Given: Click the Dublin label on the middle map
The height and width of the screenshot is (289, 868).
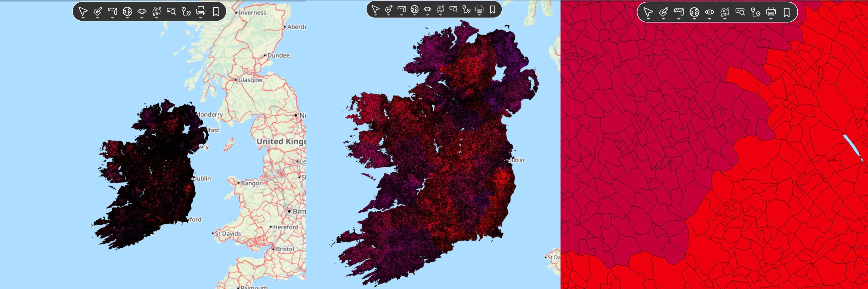Looking at the screenshot, I should tap(516, 160).
